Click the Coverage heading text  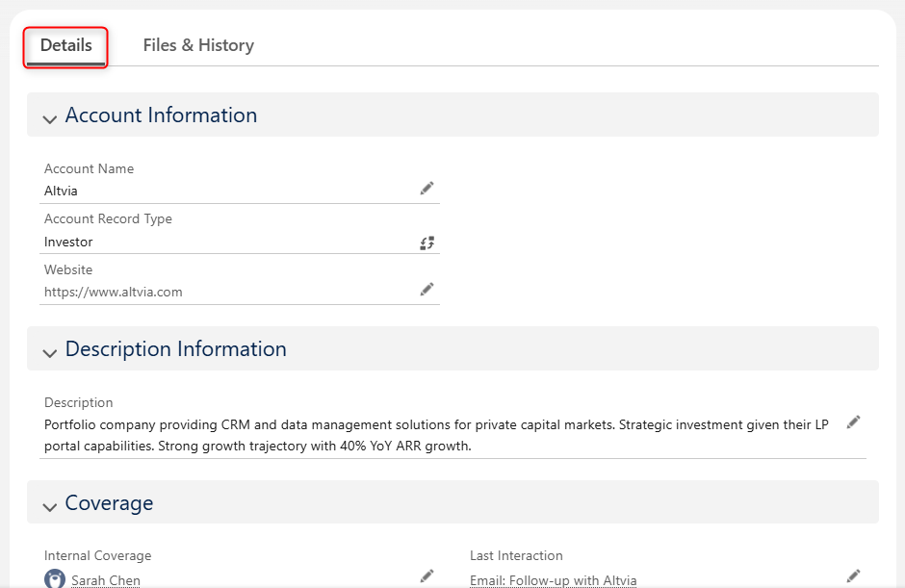point(109,502)
